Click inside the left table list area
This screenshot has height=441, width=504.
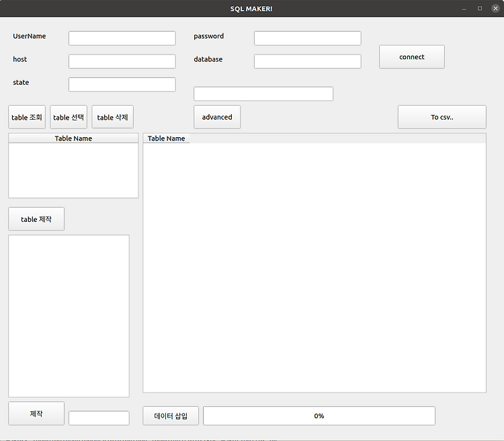[x=73, y=170]
